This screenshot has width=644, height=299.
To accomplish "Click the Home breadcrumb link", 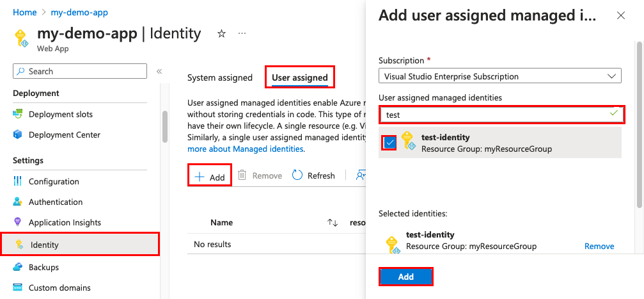I will point(24,12).
